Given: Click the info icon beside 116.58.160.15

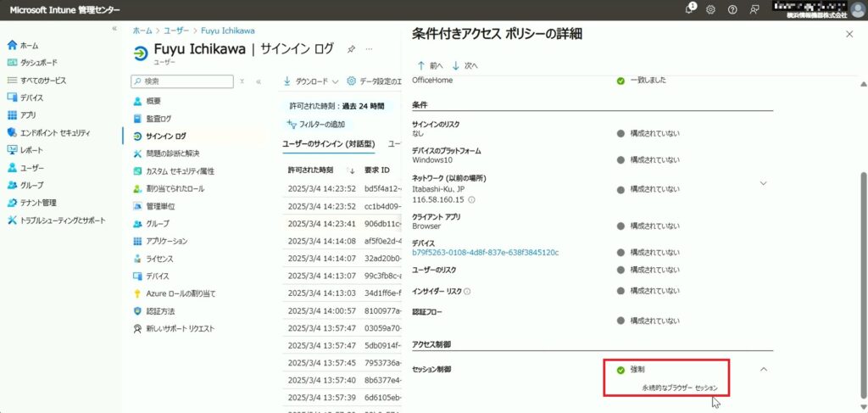Looking at the screenshot, I should click(471, 199).
